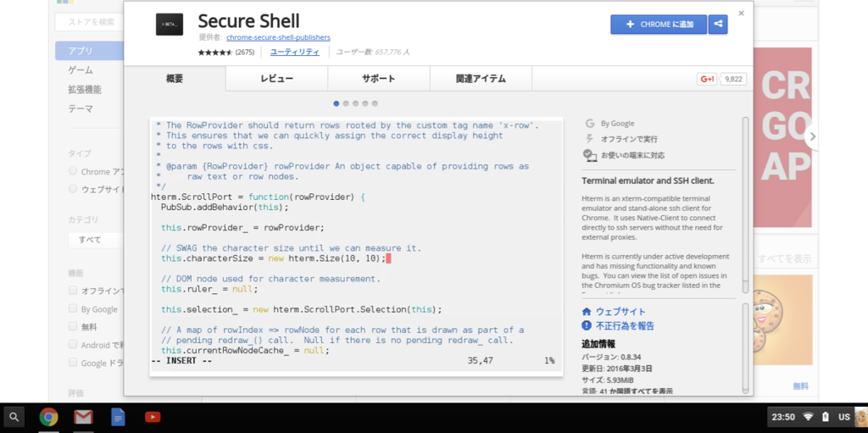Select the third screenshot carousel dot
This screenshot has height=433, width=868.
[x=355, y=103]
